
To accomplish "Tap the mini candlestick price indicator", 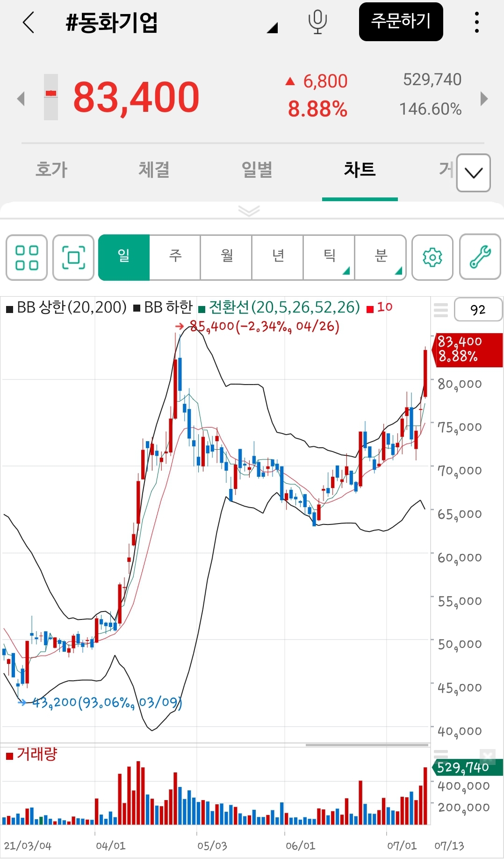I will tap(51, 97).
